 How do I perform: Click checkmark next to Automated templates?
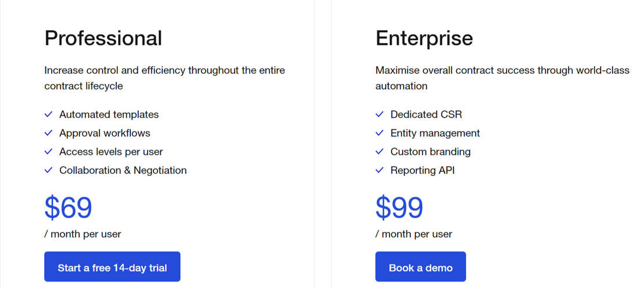coord(48,114)
